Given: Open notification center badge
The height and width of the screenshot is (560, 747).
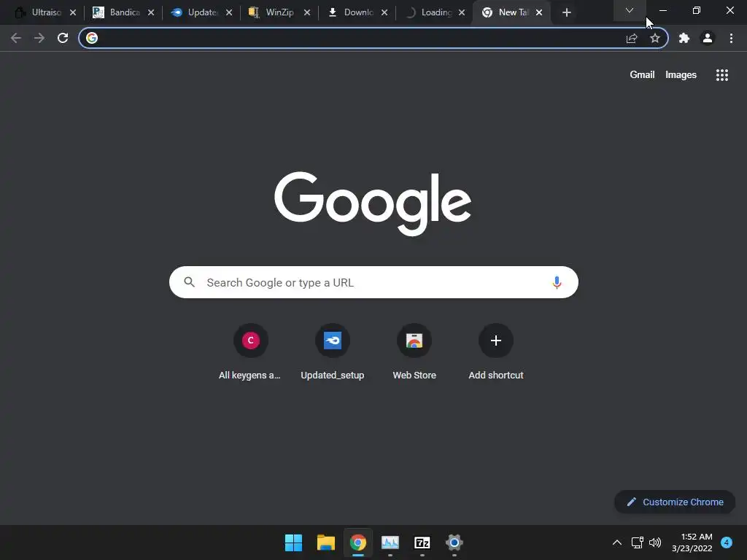Looking at the screenshot, I should (x=727, y=542).
